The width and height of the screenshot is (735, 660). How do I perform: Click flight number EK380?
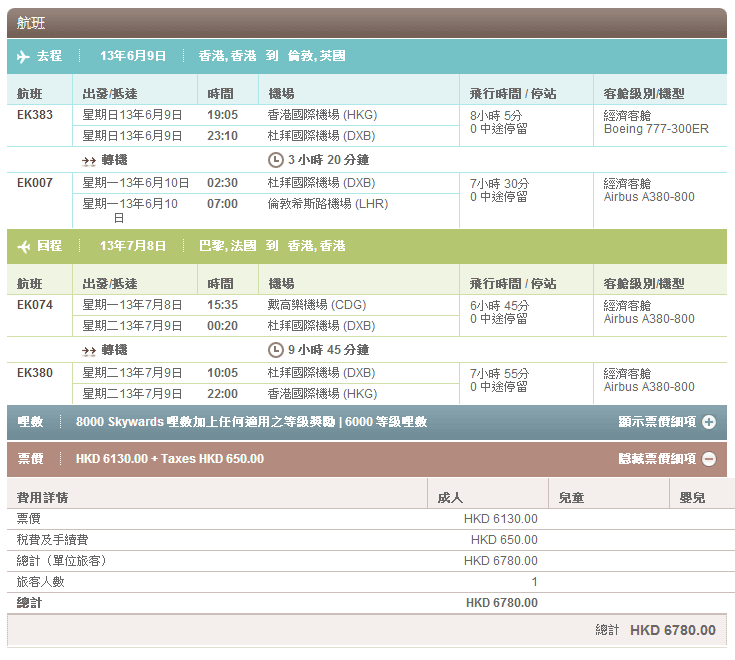click(35, 373)
